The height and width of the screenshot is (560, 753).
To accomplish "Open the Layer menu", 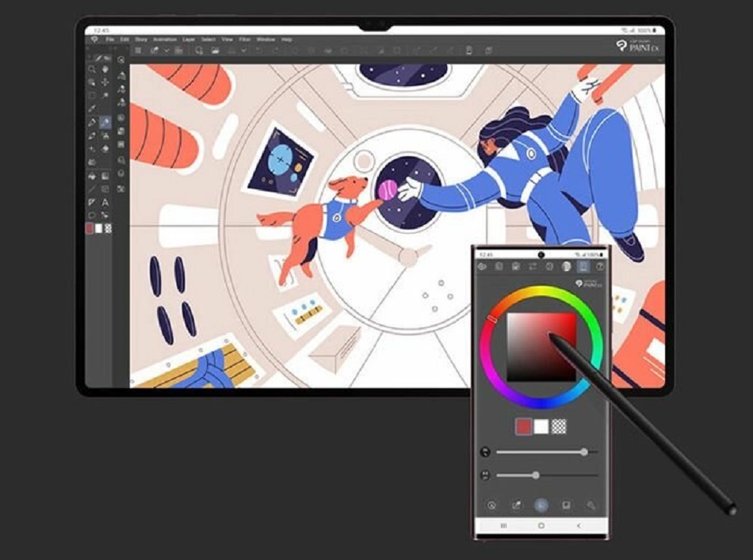I will click(x=189, y=39).
